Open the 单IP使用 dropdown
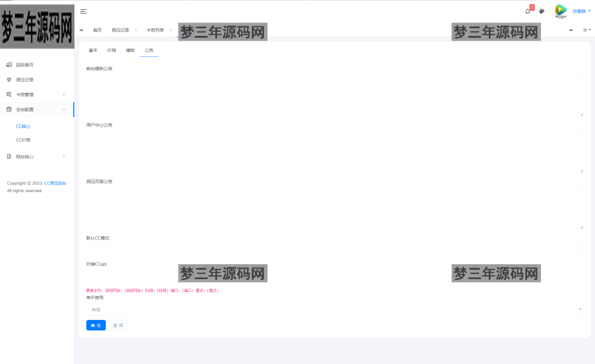 click(334, 309)
